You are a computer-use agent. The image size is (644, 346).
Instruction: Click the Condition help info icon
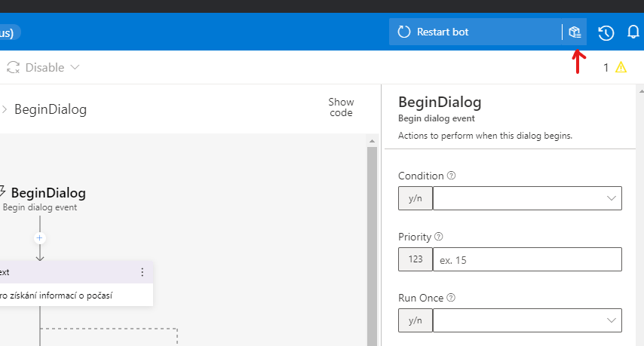coord(452,176)
